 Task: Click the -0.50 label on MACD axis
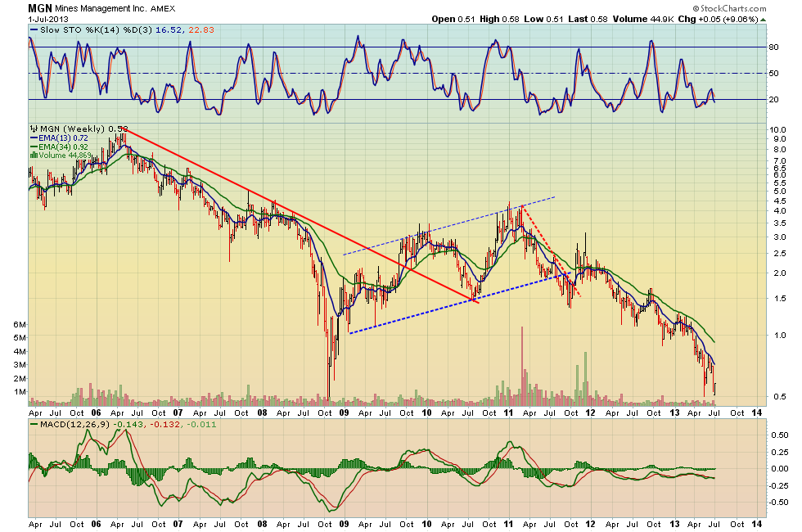point(778,503)
